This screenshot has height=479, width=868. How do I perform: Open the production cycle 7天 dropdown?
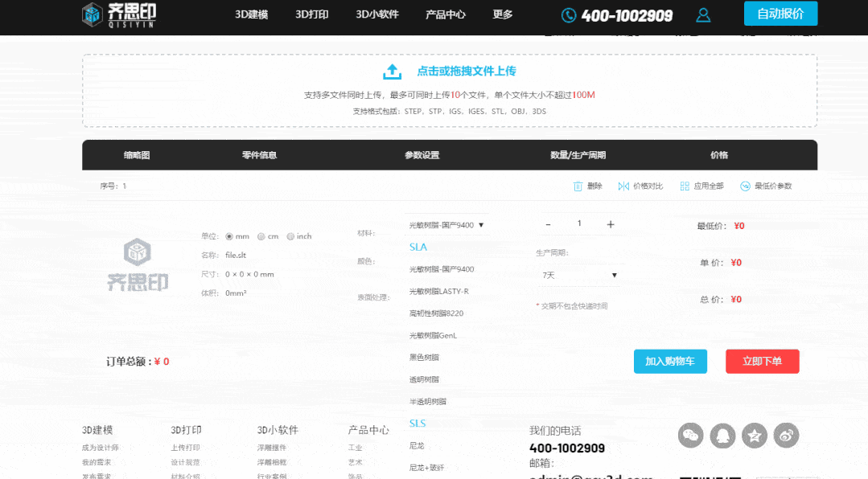tap(579, 275)
